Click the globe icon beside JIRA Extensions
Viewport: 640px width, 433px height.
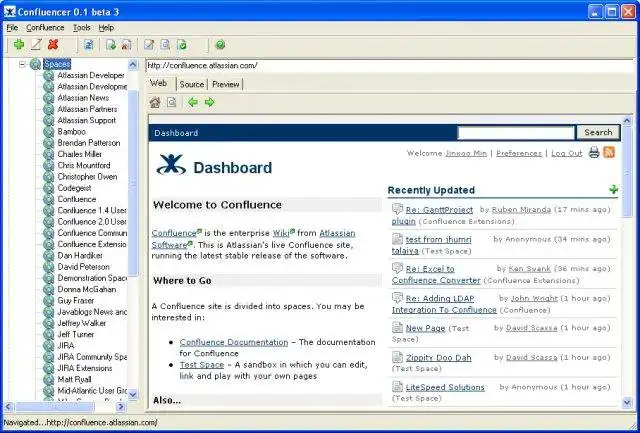coord(49,368)
